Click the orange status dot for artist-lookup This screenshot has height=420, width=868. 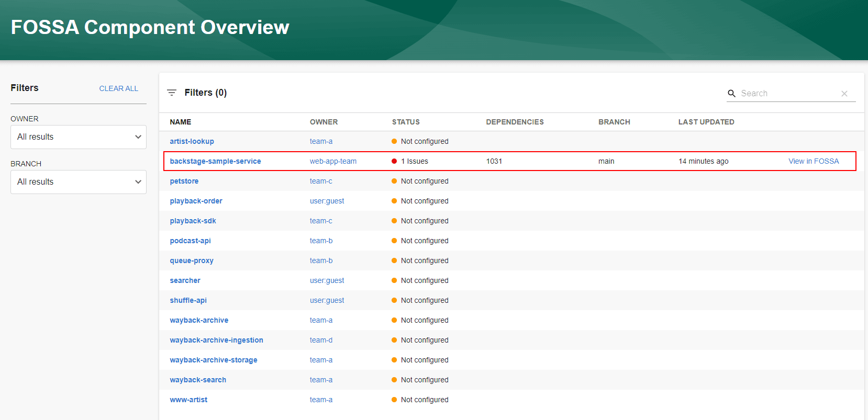[394, 141]
